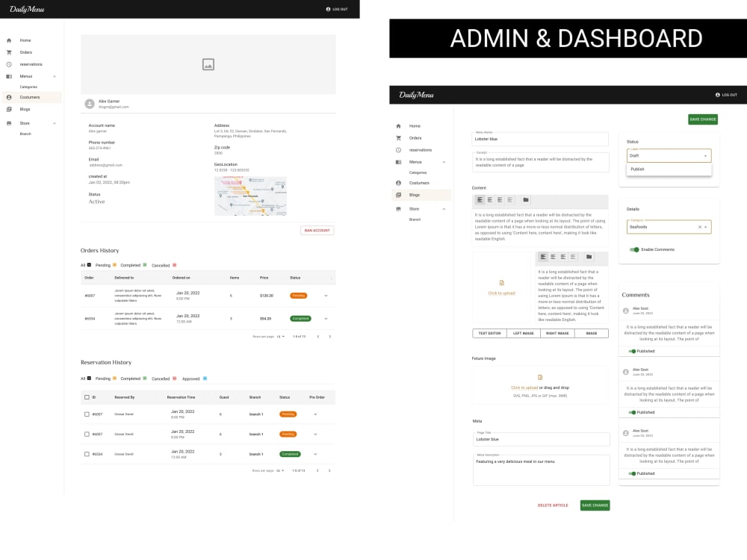Clear Seafoods category with X icon
Image resolution: width=747 pixels, height=560 pixels.
[700, 227]
